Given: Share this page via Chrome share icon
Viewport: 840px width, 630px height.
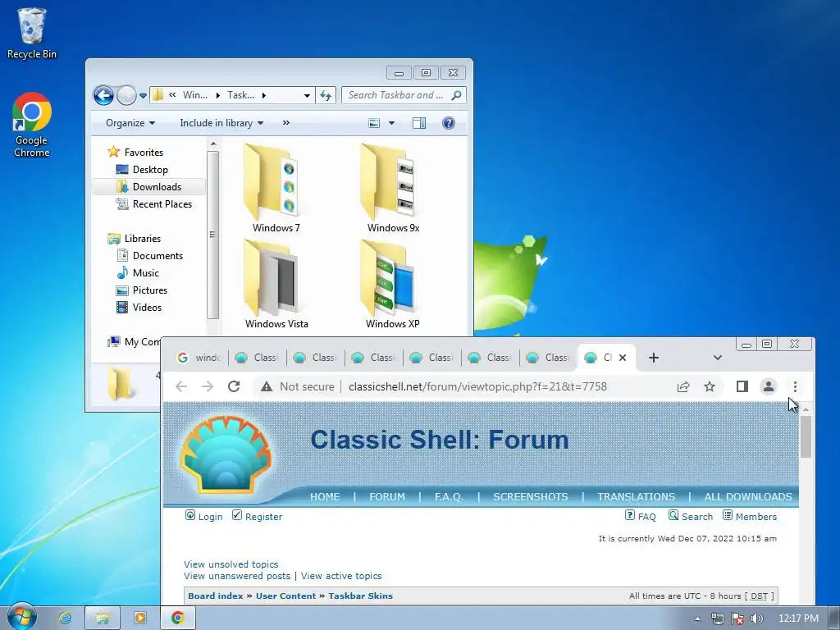Looking at the screenshot, I should point(683,386).
